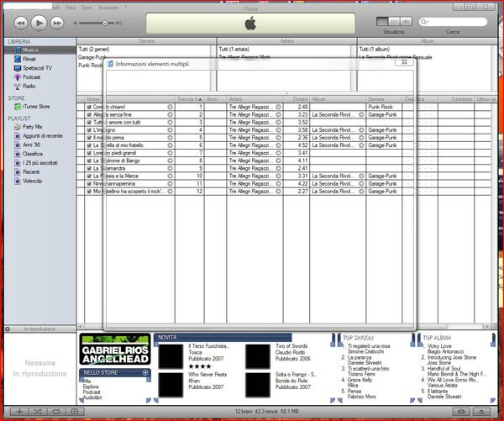Screen dimensions: 504x421
Task: Click the previous track rewind button
Action: [x=20, y=24]
